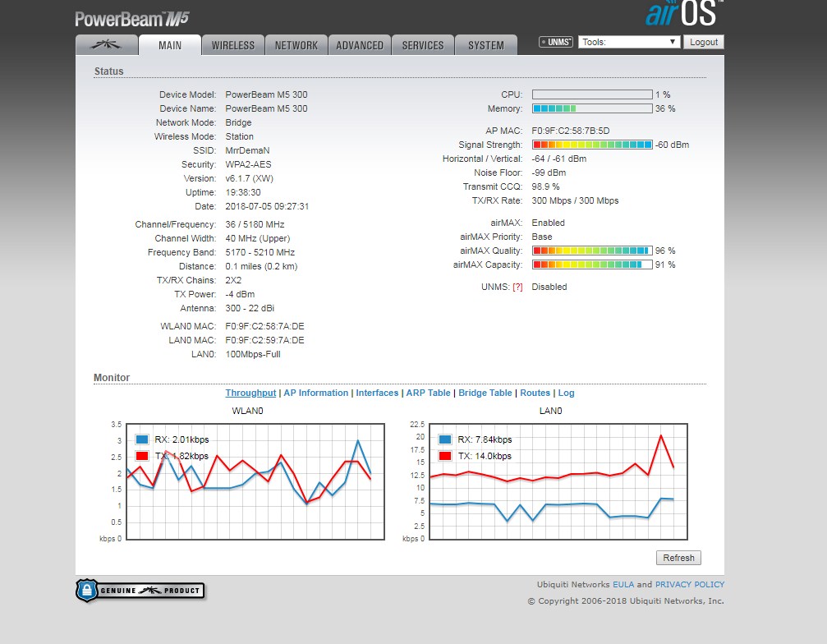The height and width of the screenshot is (644, 827).
Task: Switch to the SYSTEM tab
Action: [486, 45]
